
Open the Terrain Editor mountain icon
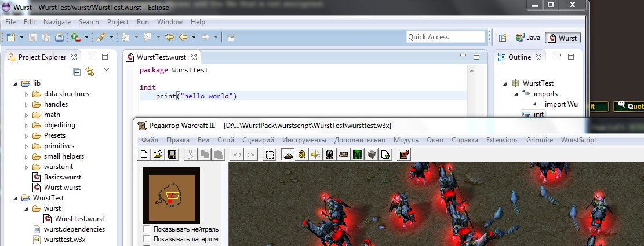pyautogui.click(x=288, y=155)
